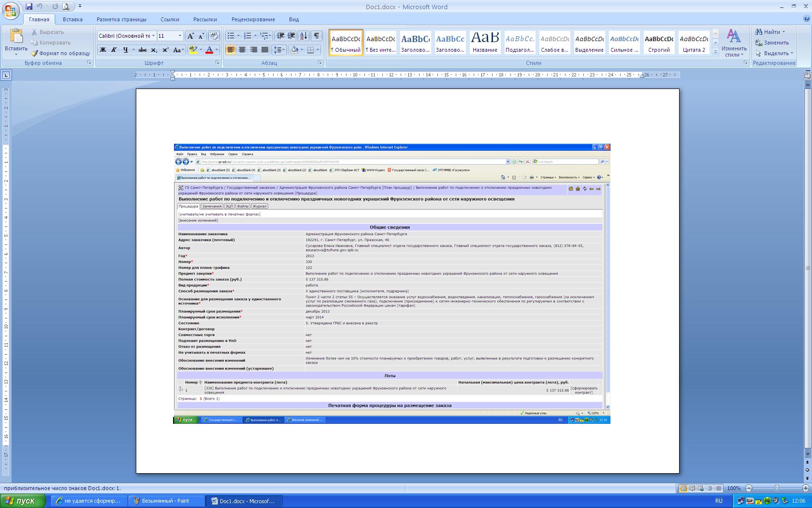Click the Вставить (Paste) clipboard icon
The height and width of the screenshot is (508, 812).
coord(16,36)
